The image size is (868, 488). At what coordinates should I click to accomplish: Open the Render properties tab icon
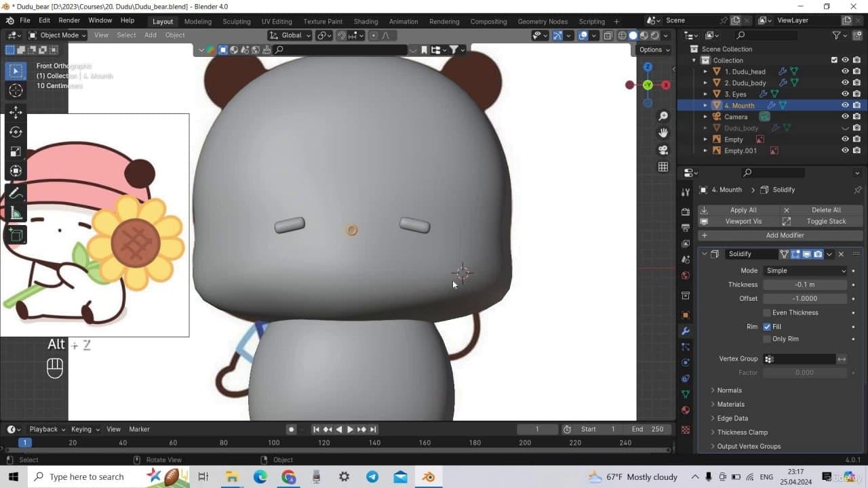(686, 211)
